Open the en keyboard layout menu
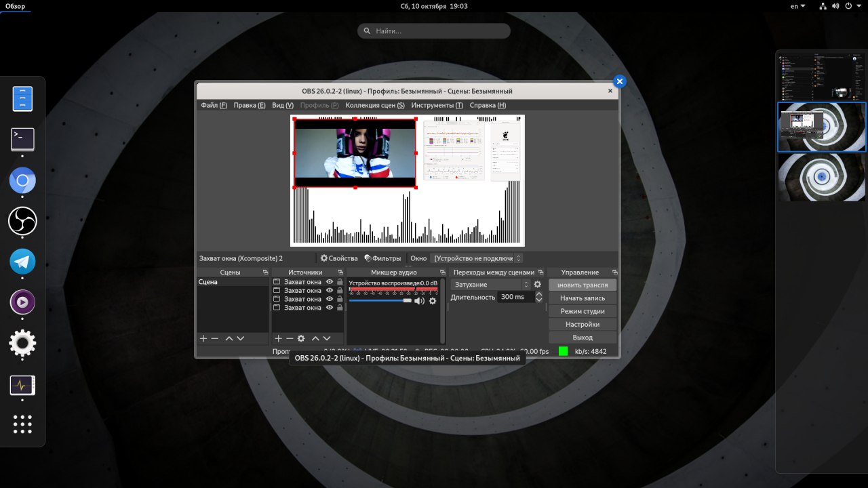 [798, 6]
